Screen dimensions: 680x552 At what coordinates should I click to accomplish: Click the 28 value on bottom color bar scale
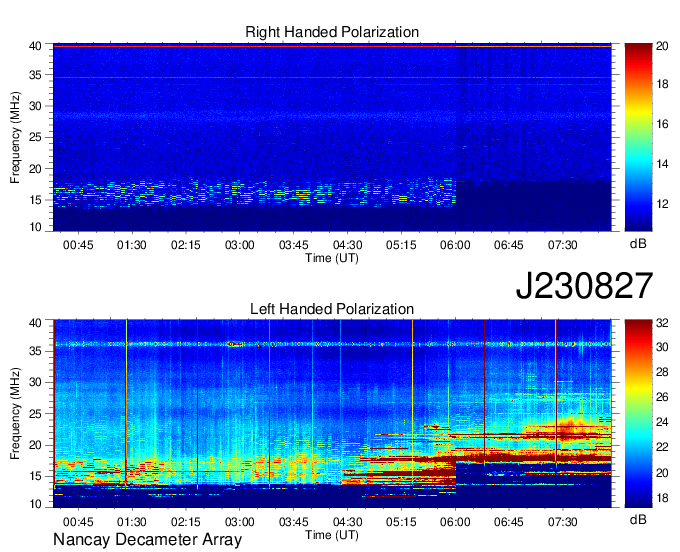coord(662,372)
